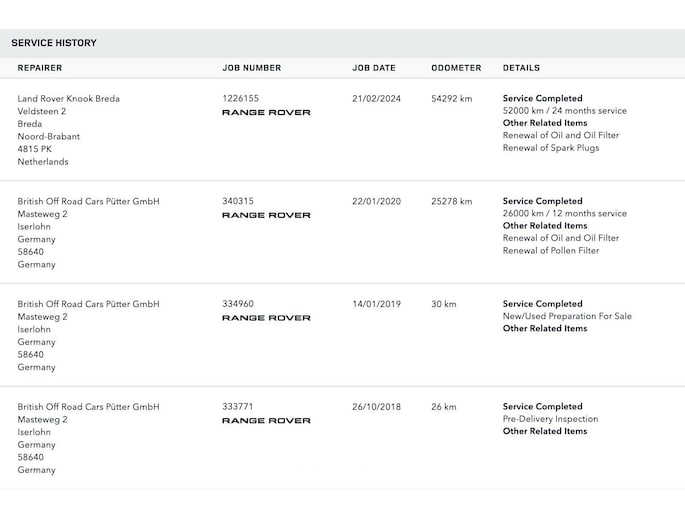685x514 pixels.
Task: Click the JOB DATE column header
Action: [374, 68]
